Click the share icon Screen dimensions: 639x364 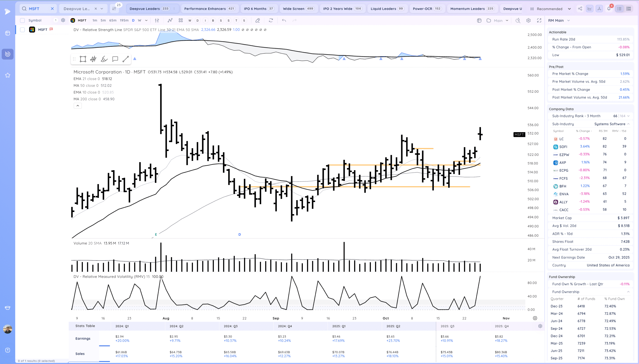click(580, 9)
